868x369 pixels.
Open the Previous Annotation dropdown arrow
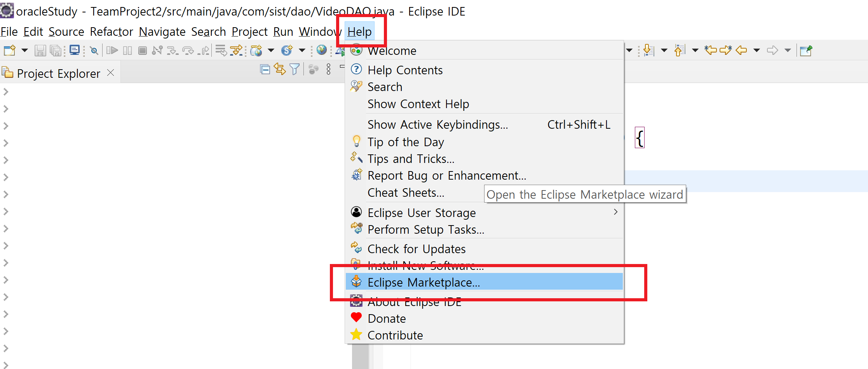click(695, 51)
